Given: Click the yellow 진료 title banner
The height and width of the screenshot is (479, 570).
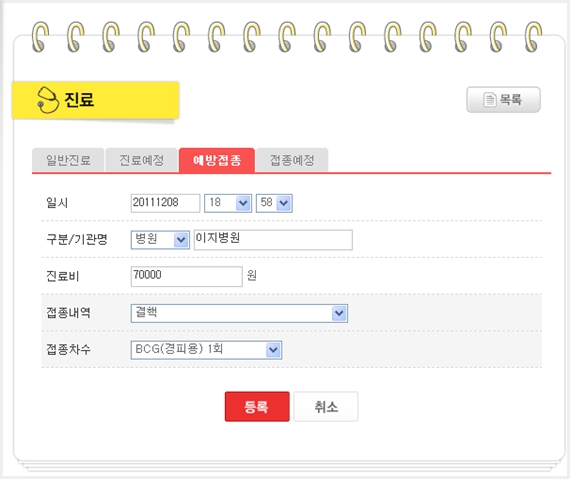Looking at the screenshot, I should click(96, 100).
